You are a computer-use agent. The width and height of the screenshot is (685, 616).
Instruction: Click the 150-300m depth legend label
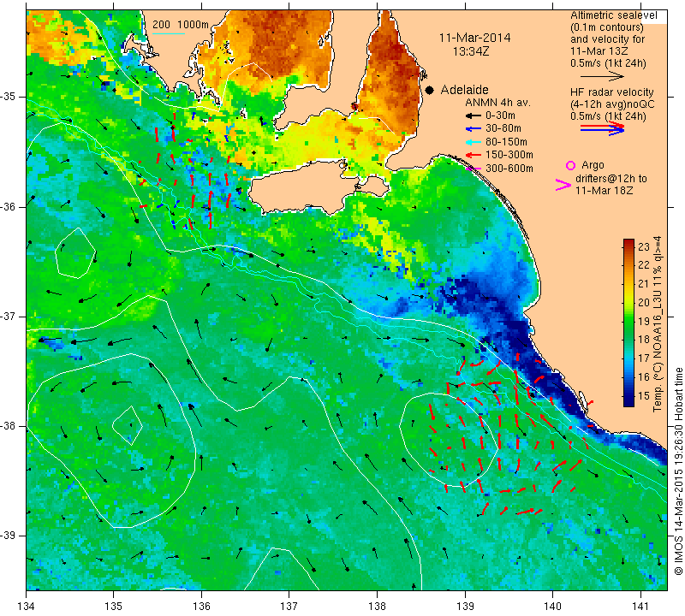click(509, 155)
